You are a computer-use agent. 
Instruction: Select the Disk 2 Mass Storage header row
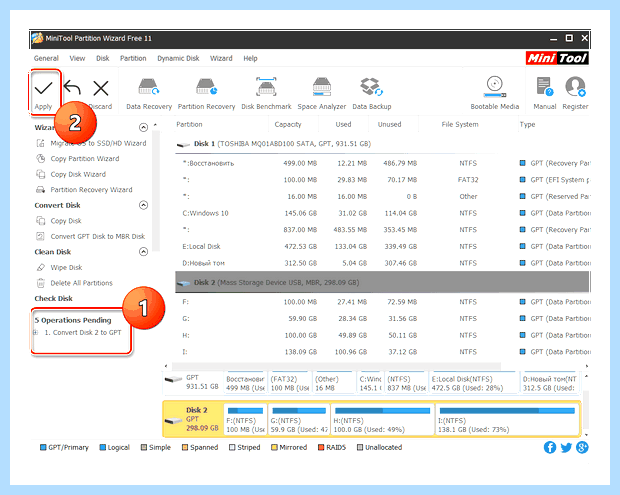[x=383, y=282]
